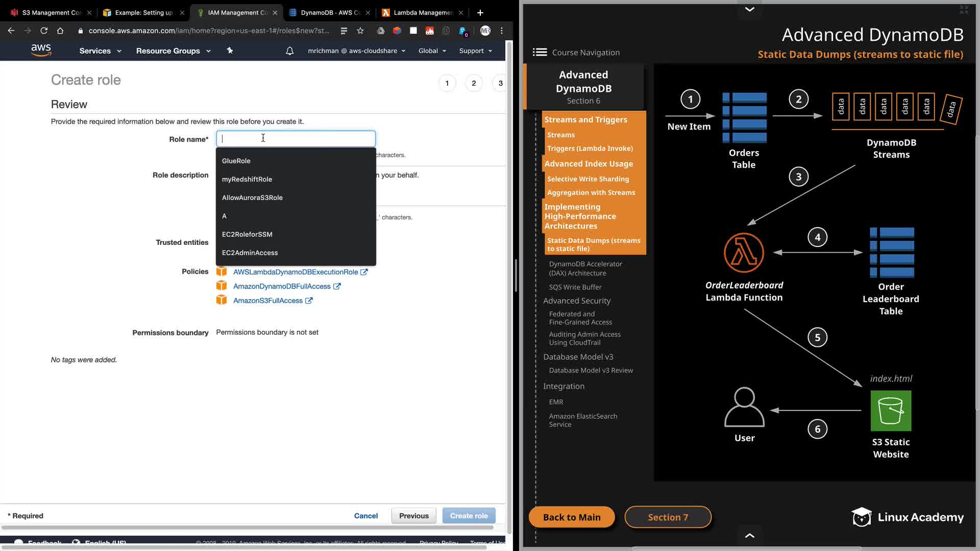Bookmark page with the star icon
This screenshot has height=551, width=980.
pos(360,31)
